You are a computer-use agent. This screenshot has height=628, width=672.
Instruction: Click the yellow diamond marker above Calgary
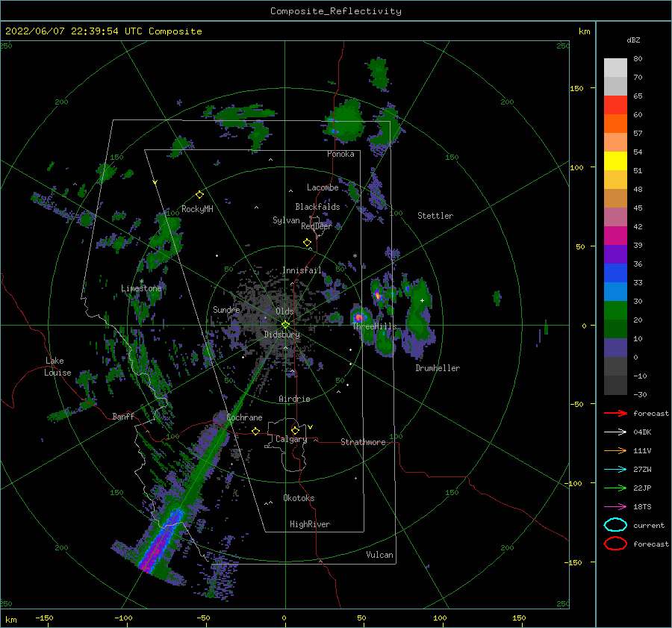pos(295,430)
